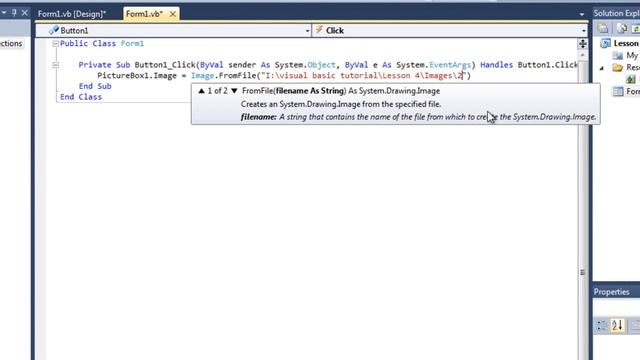The height and width of the screenshot is (360, 640).
Task: Click the Refresh icon in Solution Explorer
Action: click(x=636, y=28)
